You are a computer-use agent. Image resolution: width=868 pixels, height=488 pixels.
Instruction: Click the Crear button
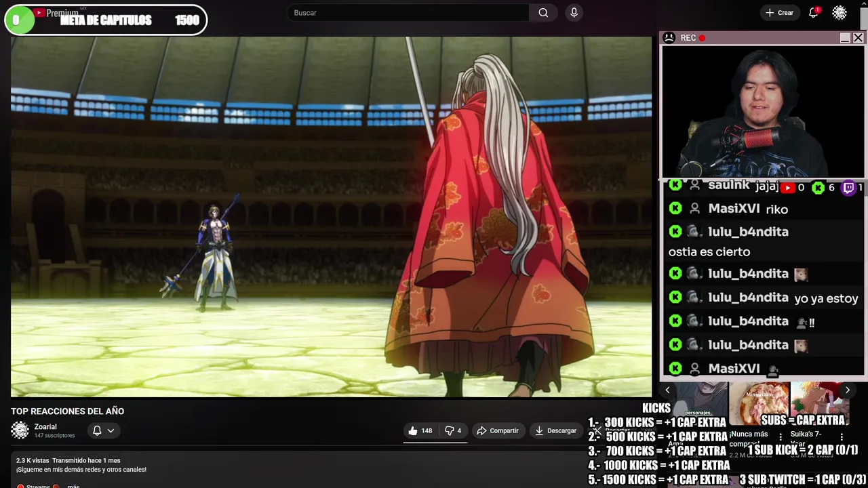779,13
